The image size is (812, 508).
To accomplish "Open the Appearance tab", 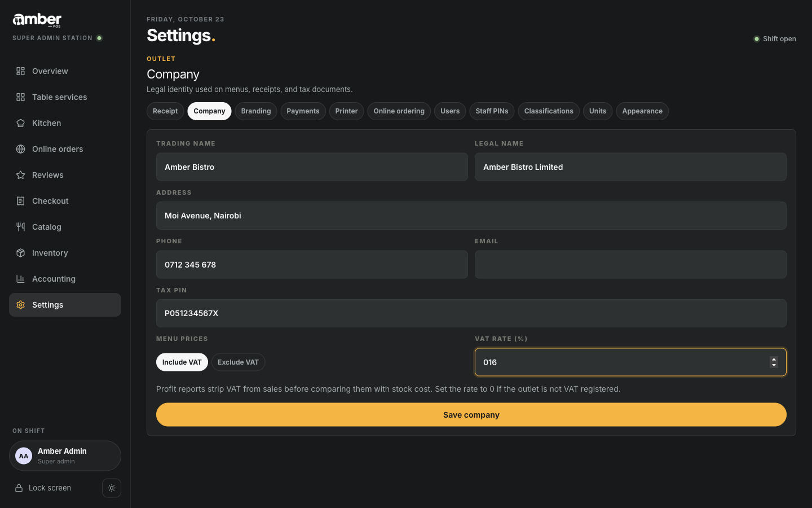I will pos(642,111).
